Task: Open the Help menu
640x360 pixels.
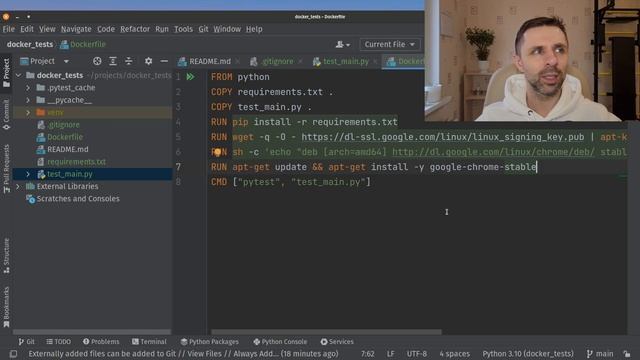Action: pyautogui.click(x=254, y=29)
